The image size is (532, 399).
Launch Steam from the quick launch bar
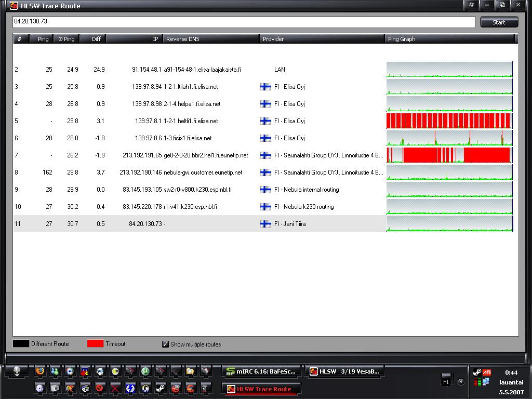(x=161, y=388)
